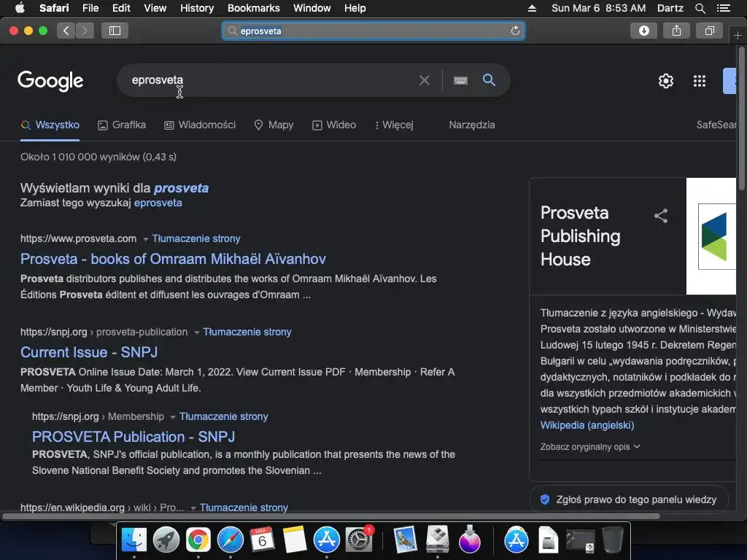
Task: Open Current Issue - SNPJ result
Action: coord(89,352)
